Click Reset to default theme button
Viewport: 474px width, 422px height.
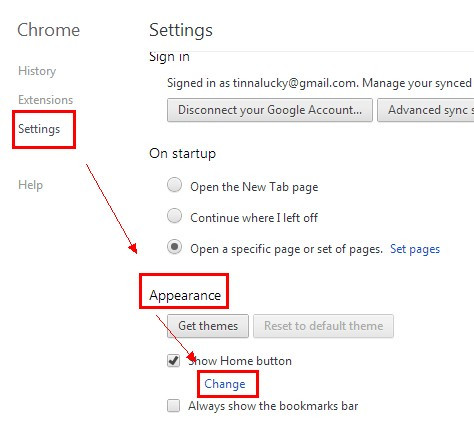tap(323, 326)
